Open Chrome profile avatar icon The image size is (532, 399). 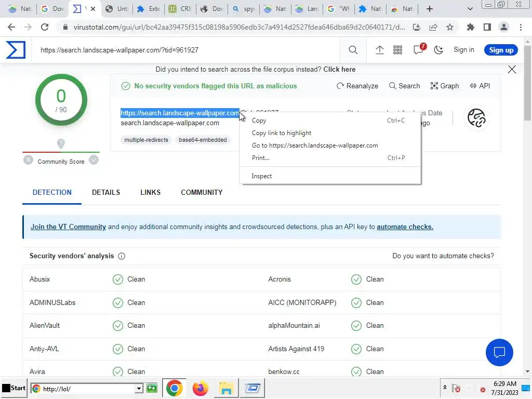coord(504,27)
